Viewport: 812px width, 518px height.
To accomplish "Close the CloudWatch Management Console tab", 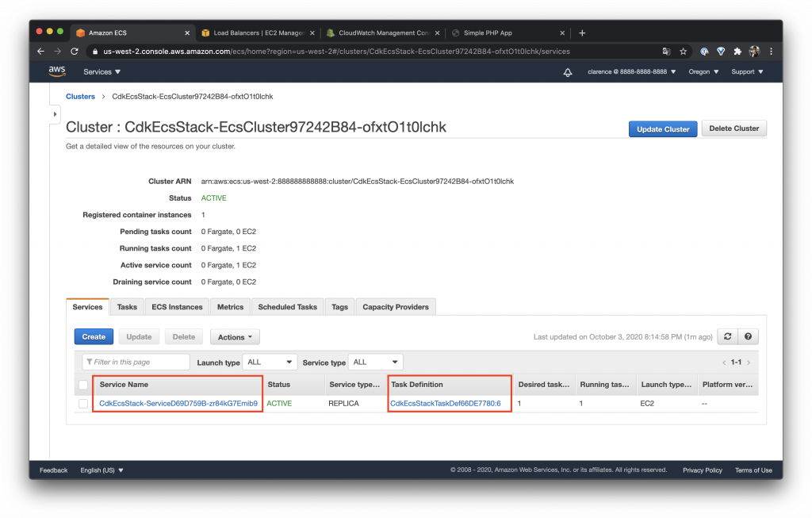I will click(437, 33).
